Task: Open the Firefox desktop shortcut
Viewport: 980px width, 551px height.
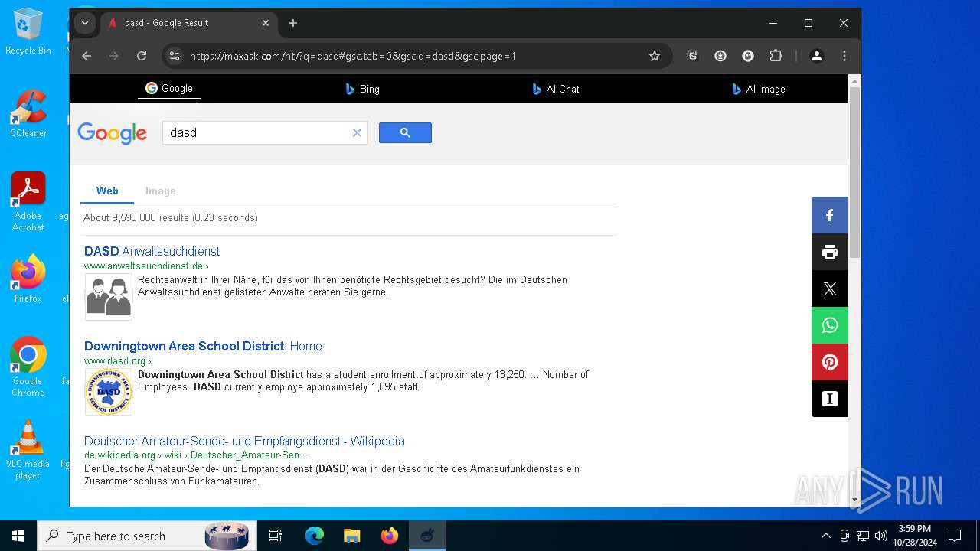Action: click(28, 279)
